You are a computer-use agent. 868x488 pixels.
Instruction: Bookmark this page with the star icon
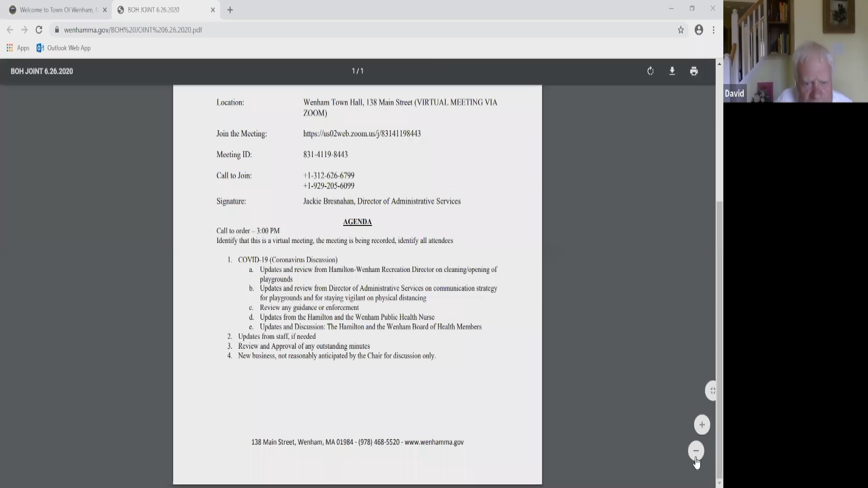[681, 30]
